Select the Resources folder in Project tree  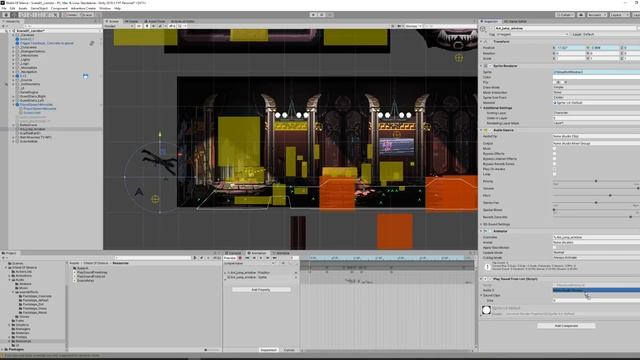(x=23, y=341)
